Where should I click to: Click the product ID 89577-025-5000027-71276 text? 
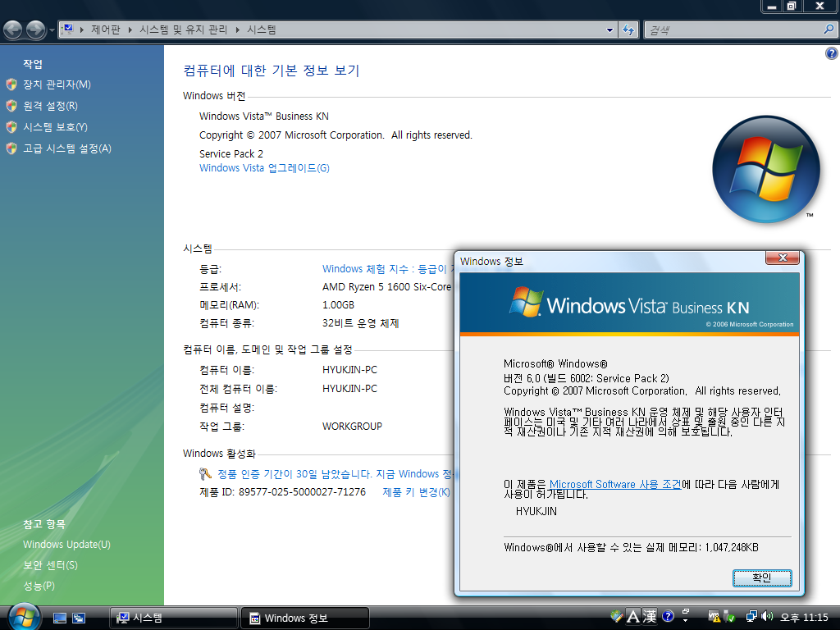tap(302, 492)
